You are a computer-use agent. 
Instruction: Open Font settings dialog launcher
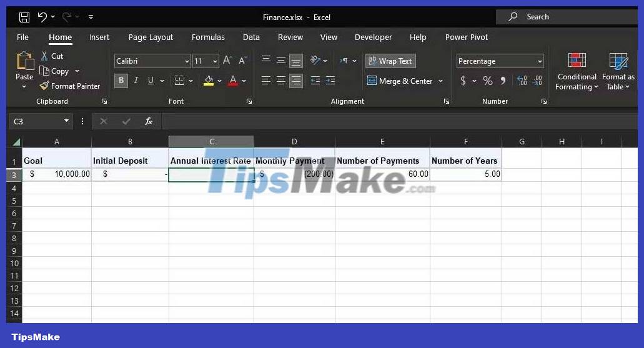point(249,101)
